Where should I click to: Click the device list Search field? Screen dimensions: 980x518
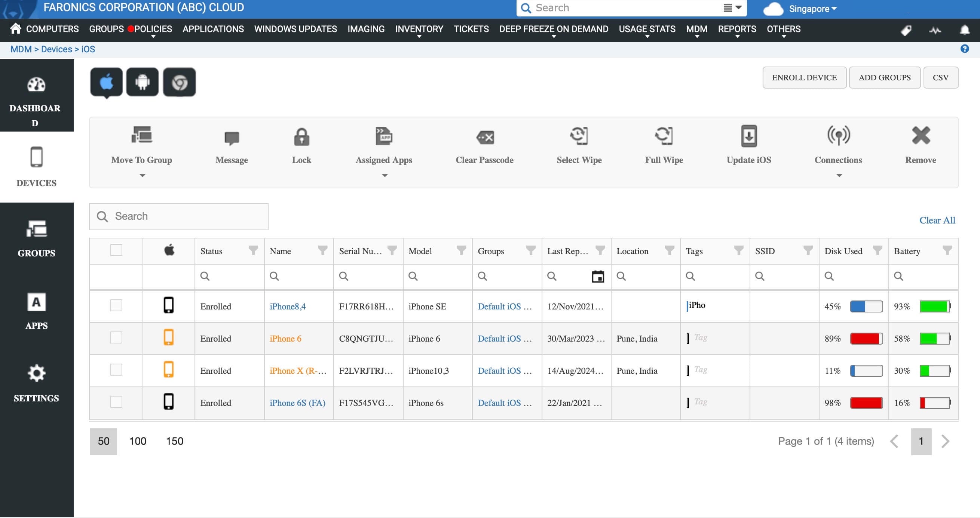[179, 217]
